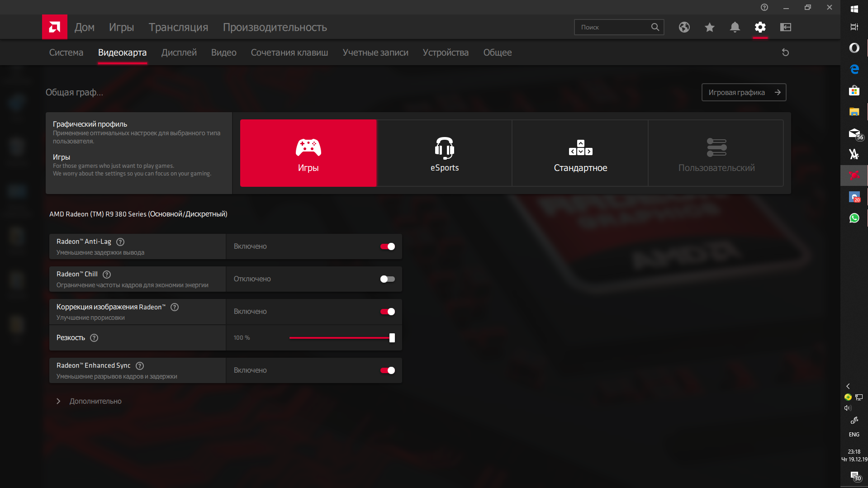Switch to Общее settings tab

pos(498,52)
